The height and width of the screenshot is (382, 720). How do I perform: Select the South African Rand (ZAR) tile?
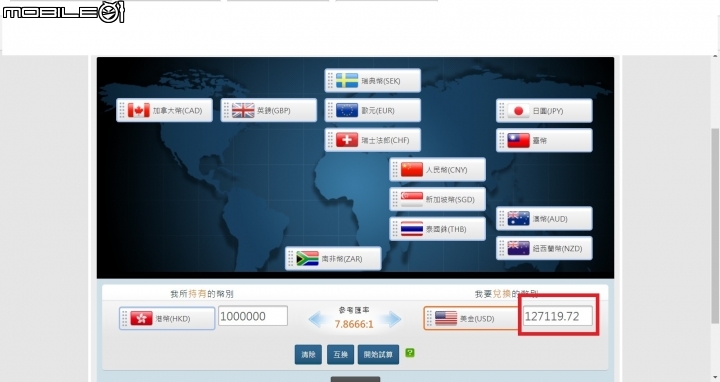click(333, 258)
